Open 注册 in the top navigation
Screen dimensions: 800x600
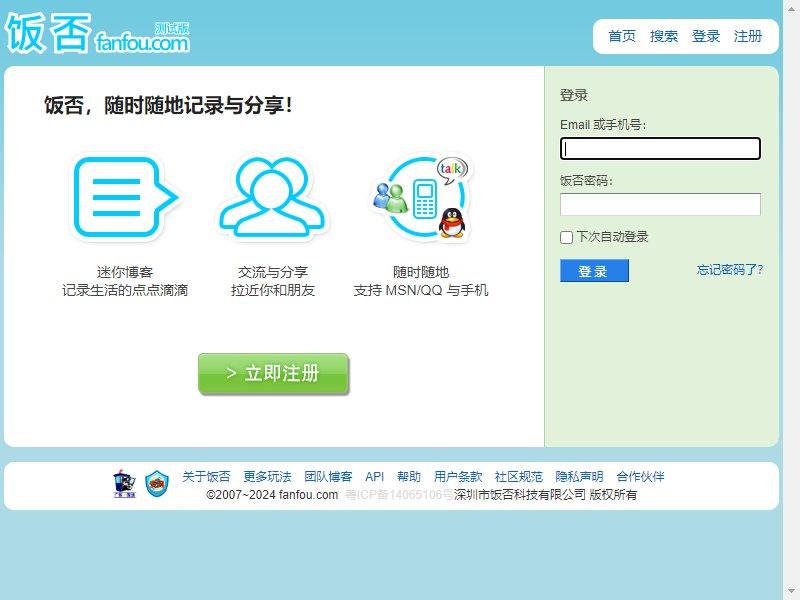747,36
